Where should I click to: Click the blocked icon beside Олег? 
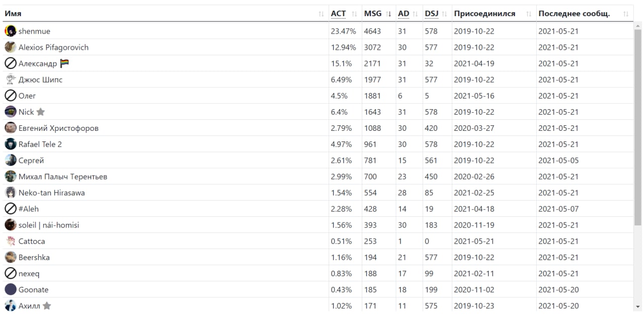coord(11,96)
